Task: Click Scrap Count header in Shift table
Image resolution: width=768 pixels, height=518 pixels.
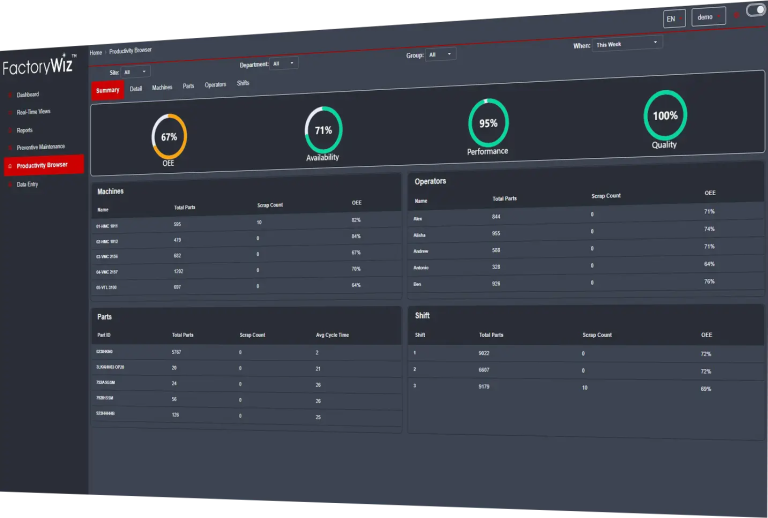Action: pyautogui.click(x=597, y=335)
